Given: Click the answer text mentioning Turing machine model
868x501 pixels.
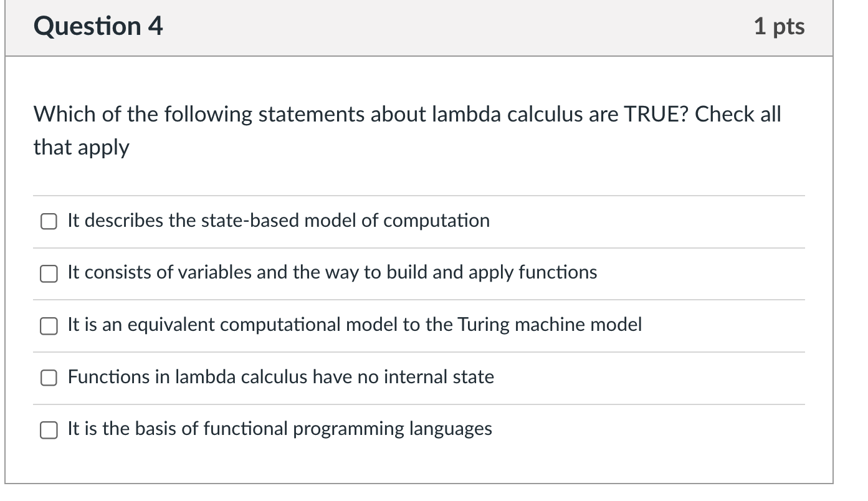Looking at the screenshot, I should tap(354, 325).
